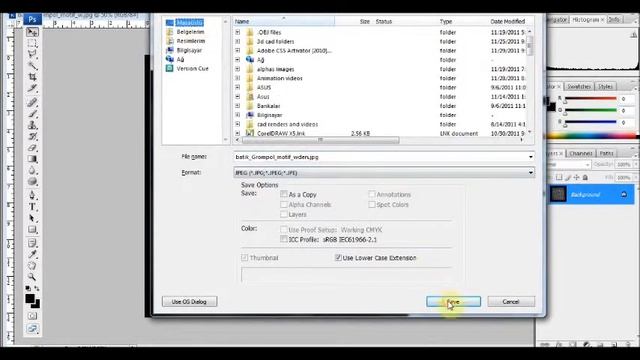Select the Pen tool
The width and height of the screenshot is (640, 360).
[32, 195]
